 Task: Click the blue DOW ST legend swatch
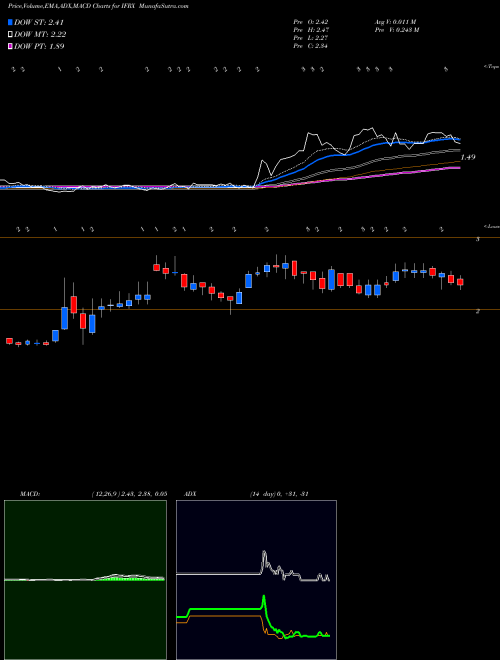click(x=10, y=22)
